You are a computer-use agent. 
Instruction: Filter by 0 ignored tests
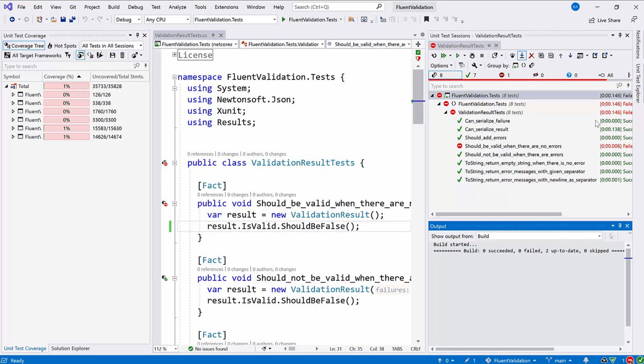(538, 75)
